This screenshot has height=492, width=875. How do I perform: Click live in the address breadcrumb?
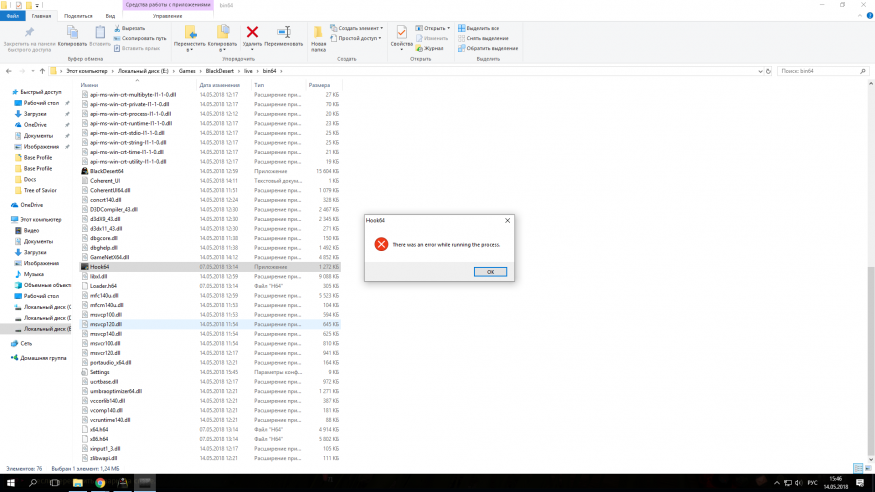pos(248,71)
